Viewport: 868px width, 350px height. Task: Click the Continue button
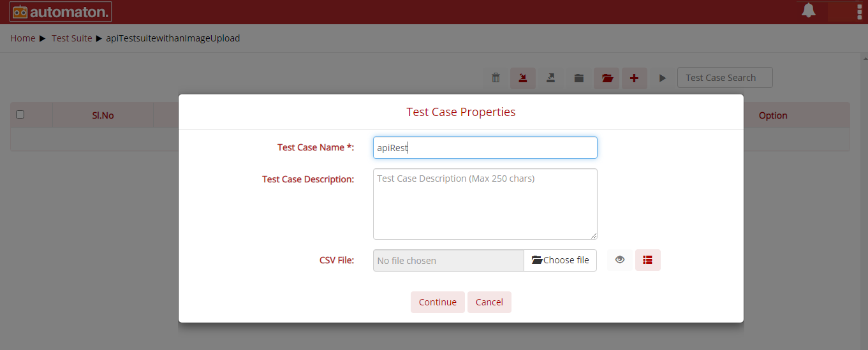[x=438, y=302]
